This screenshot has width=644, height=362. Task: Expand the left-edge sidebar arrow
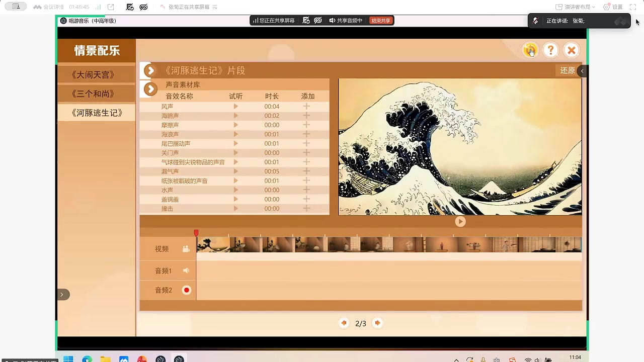(62, 295)
